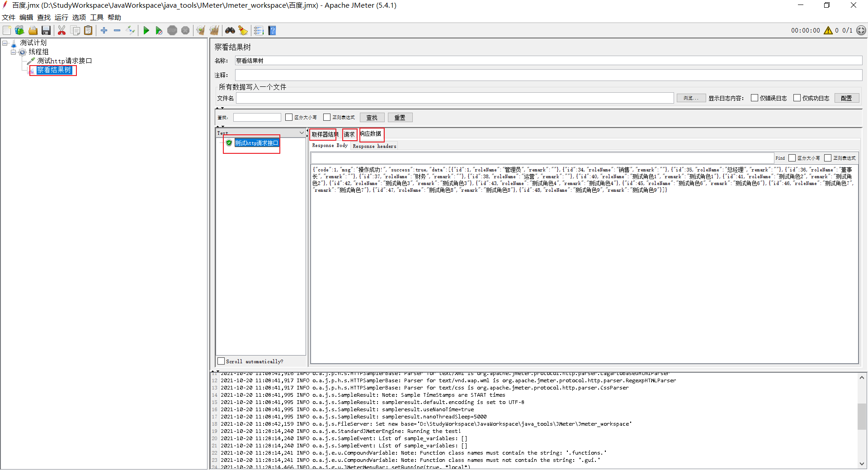Enable the 仅错误日志 checkbox
The image size is (868, 470).
(x=755, y=98)
